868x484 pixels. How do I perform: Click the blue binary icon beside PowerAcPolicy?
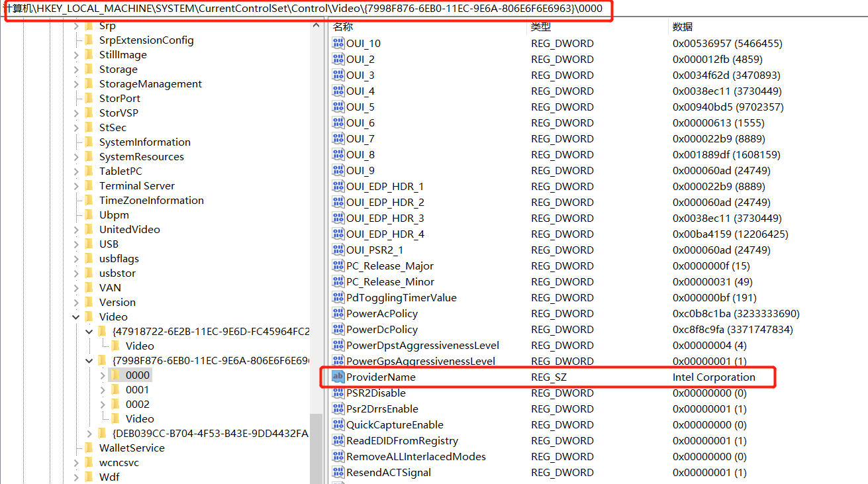pos(337,313)
